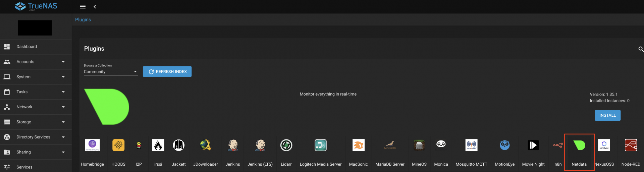The width and height of the screenshot is (644, 172).
Task: Pick the Lidarr plugin icon
Action: (286, 145)
